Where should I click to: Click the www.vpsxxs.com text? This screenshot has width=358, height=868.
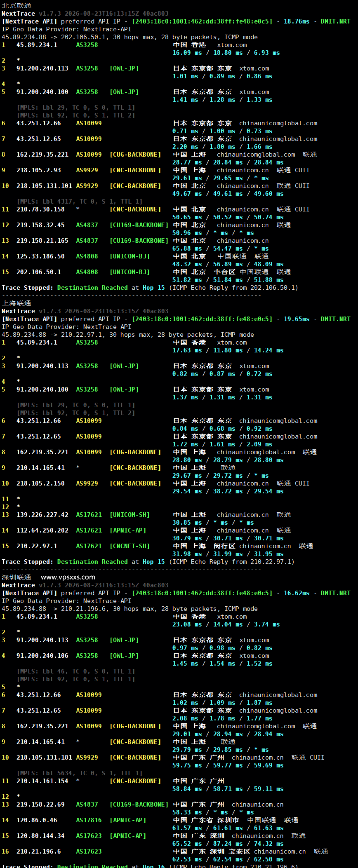[68, 577]
